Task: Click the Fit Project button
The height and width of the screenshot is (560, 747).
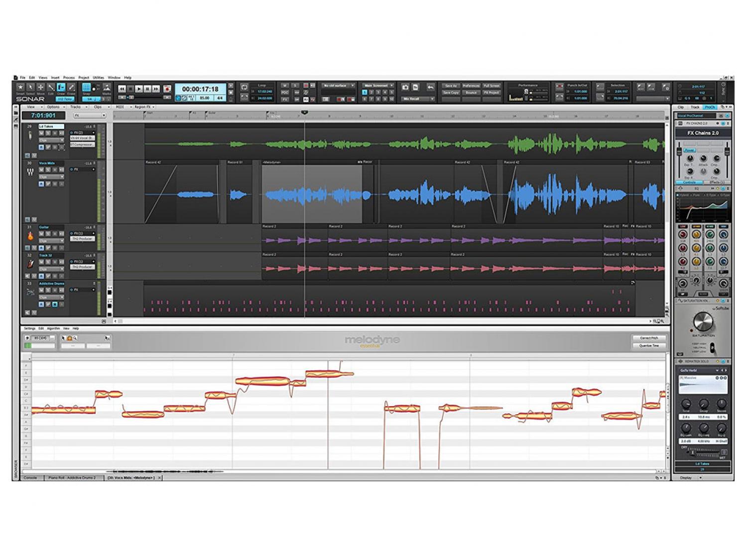Action: [x=492, y=93]
